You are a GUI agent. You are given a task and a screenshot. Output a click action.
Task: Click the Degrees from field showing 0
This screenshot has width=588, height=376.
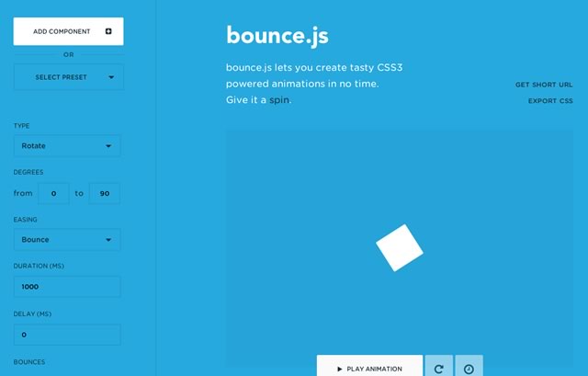(x=53, y=194)
